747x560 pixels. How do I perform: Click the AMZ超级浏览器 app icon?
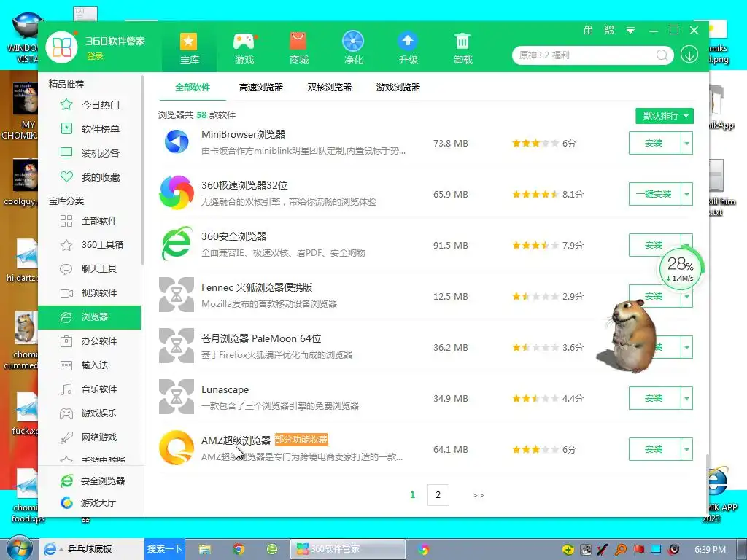point(177,448)
